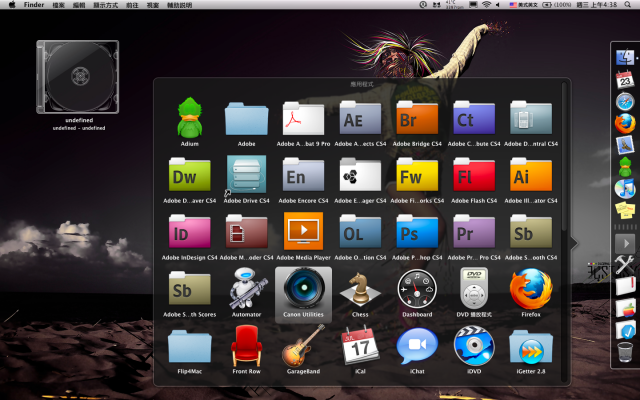Open the 顯示方式 menu
The image size is (640, 400).
point(106,5)
